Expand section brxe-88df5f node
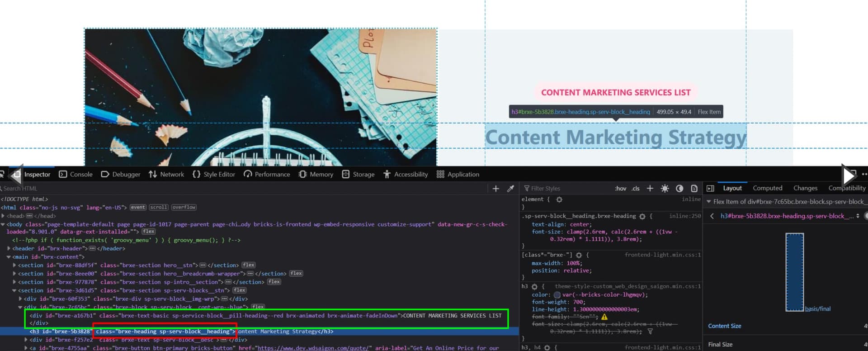Image resolution: width=868 pixels, height=351 pixels. click(x=14, y=265)
